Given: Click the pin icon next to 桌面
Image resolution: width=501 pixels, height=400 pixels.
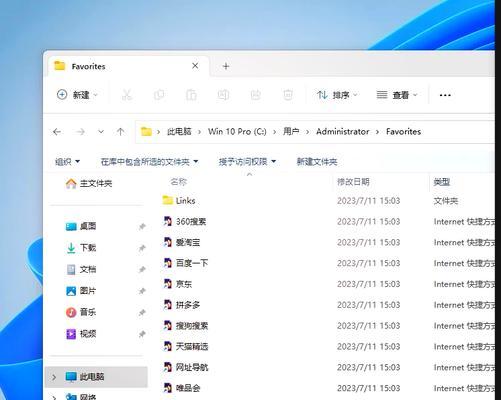Looking at the screenshot, I should [142, 227].
